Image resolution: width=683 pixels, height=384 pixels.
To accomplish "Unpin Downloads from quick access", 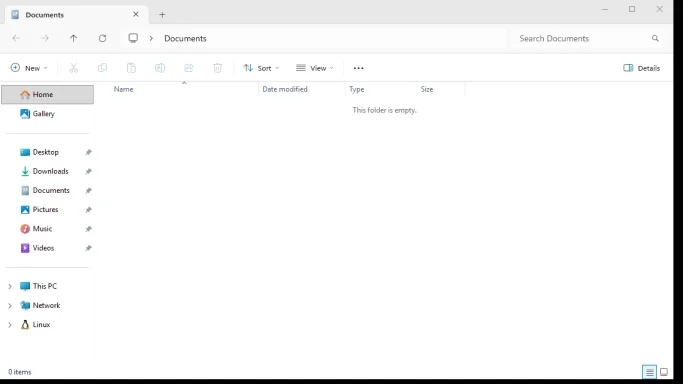I will 88,172.
